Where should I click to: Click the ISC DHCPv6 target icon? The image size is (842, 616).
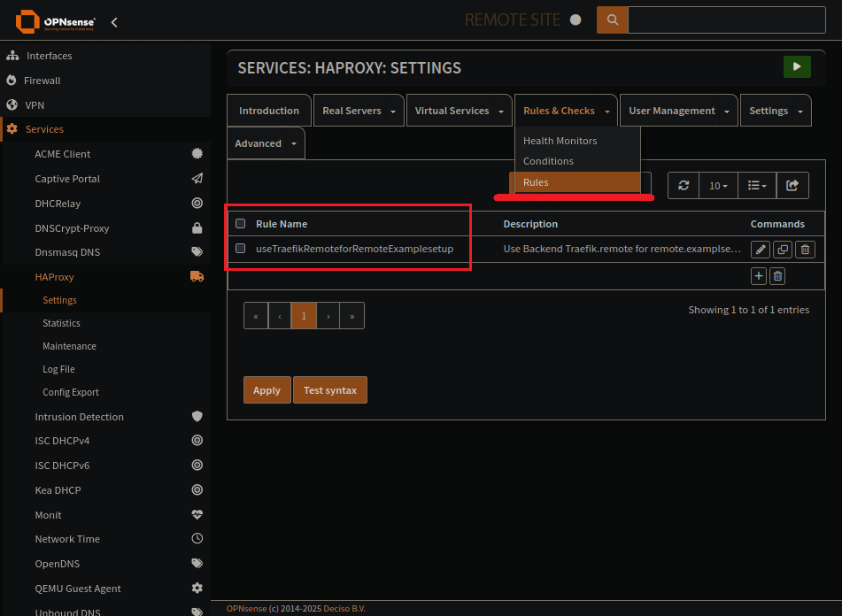[197, 466]
